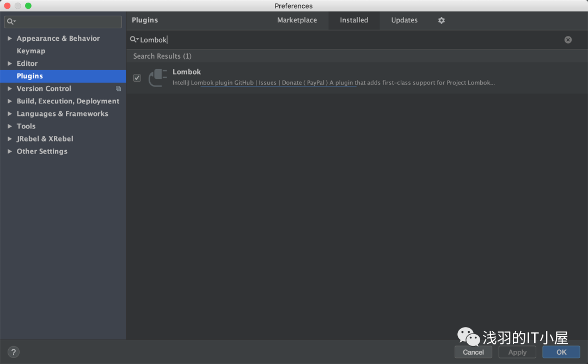Click the Search Results (1) header
Screen dimensions: 588x364
162,56
